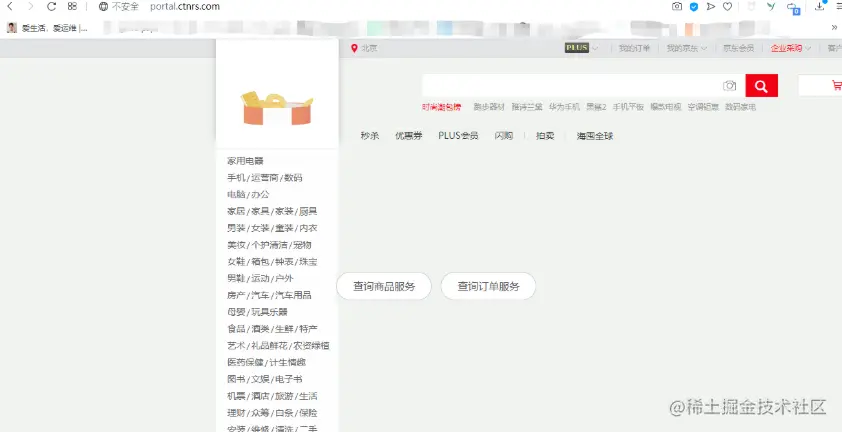Open 京东会员 link

[738, 48]
